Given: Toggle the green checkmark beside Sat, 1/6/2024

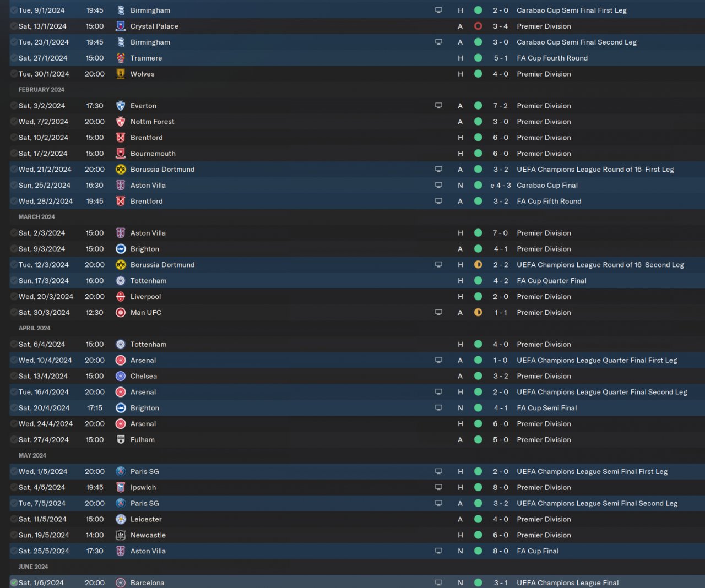Looking at the screenshot, I should [x=14, y=582].
